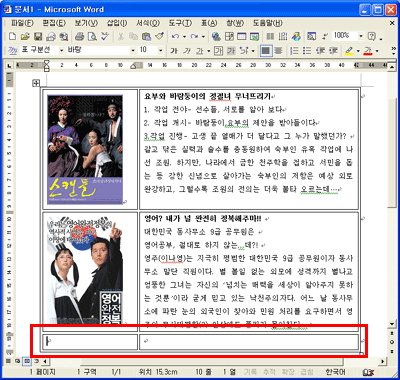Apply red font color

pos(368,51)
